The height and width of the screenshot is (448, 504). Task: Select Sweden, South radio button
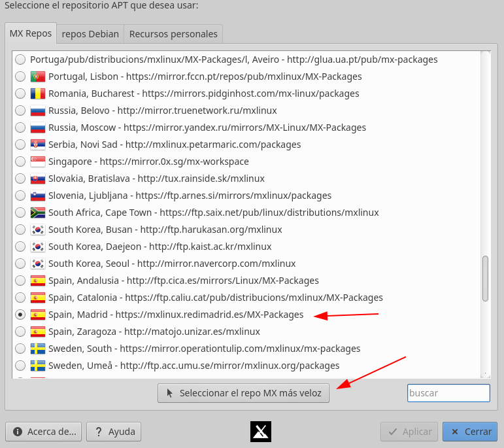coord(20,349)
